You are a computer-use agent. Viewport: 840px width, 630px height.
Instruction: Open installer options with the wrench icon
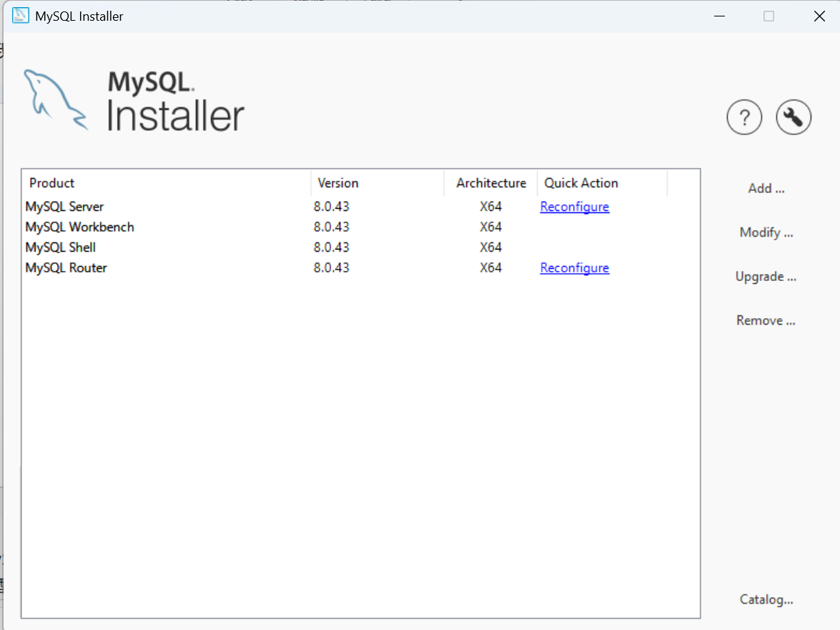pyautogui.click(x=794, y=117)
